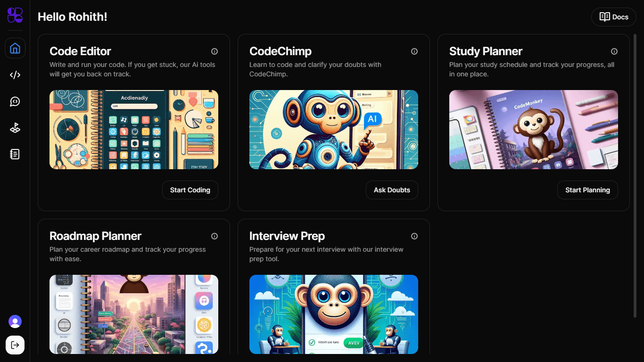The width and height of the screenshot is (644, 362).
Task: Click the Study Planner CodeMonkey image
Action: tap(534, 130)
